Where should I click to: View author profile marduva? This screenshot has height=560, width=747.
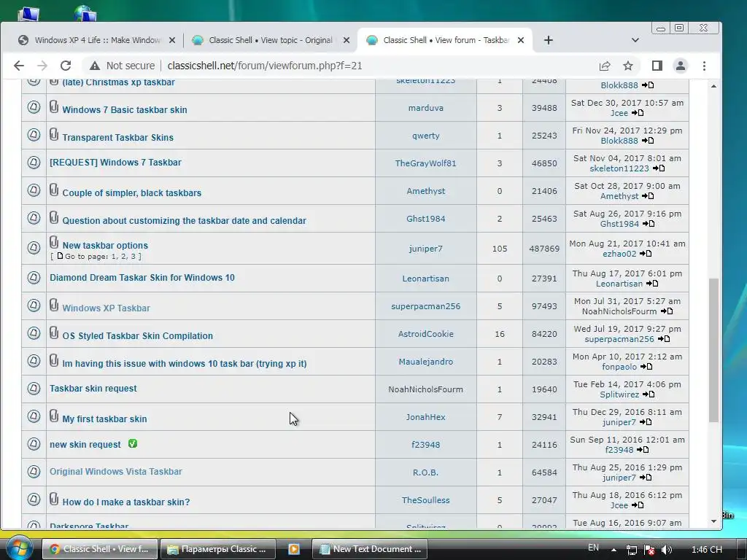click(x=426, y=108)
